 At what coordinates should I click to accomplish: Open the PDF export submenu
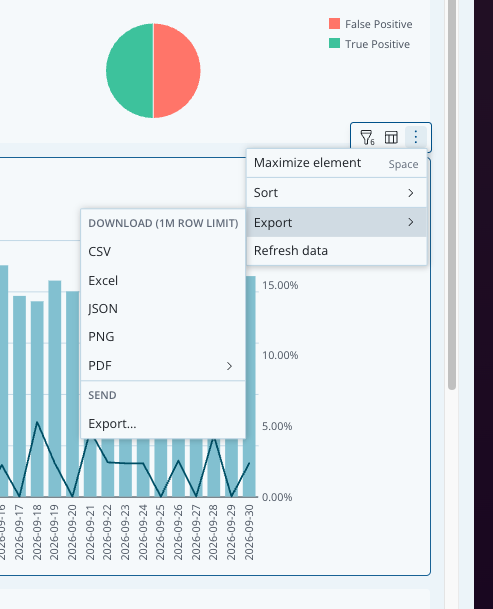coord(163,365)
